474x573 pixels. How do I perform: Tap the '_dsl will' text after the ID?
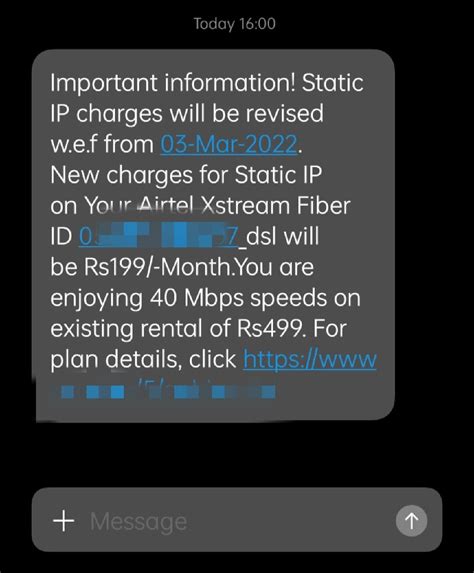tap(279, 236)
